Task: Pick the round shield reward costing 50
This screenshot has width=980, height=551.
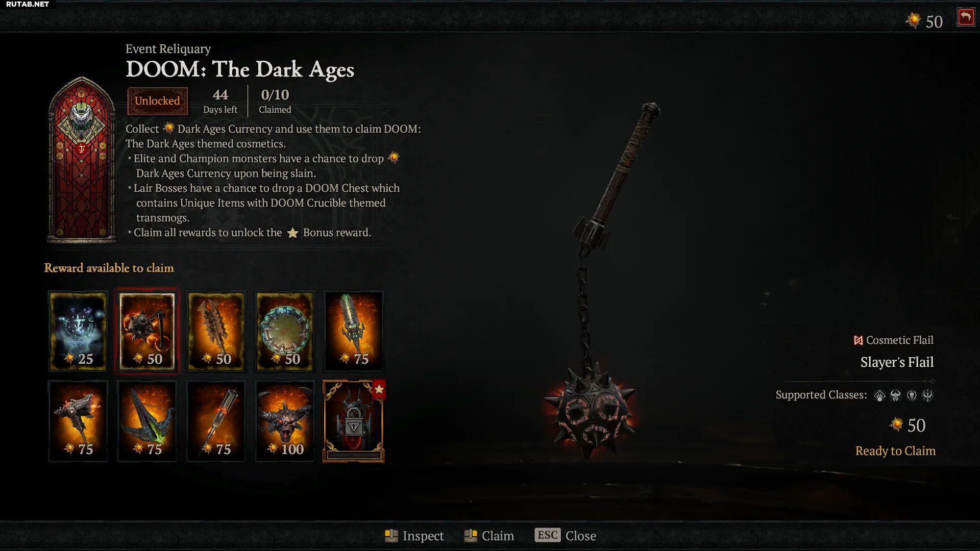Action: (x=285, y=331)
